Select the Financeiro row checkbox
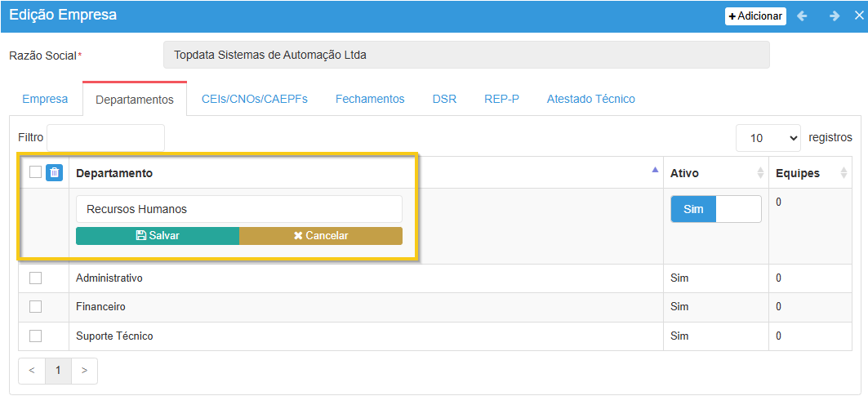Image resolution: width=868 pixels, height=396 pixels. (35, 307)
